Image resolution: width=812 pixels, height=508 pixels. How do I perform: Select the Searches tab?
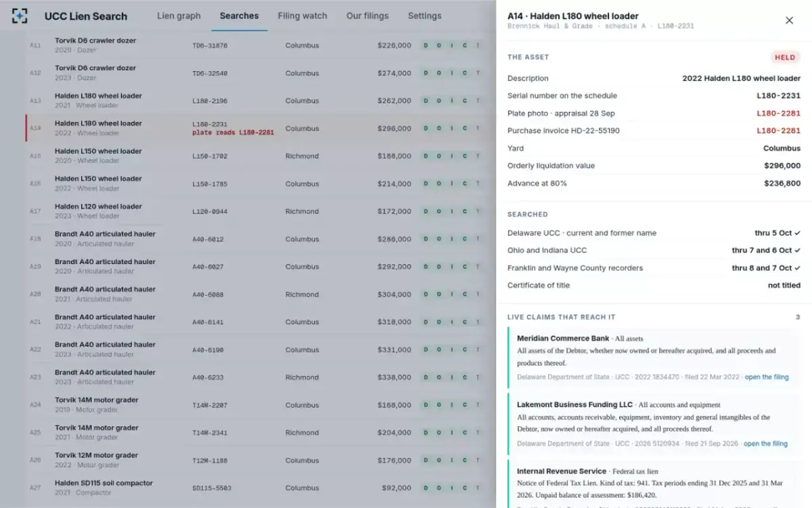(239, 16)
